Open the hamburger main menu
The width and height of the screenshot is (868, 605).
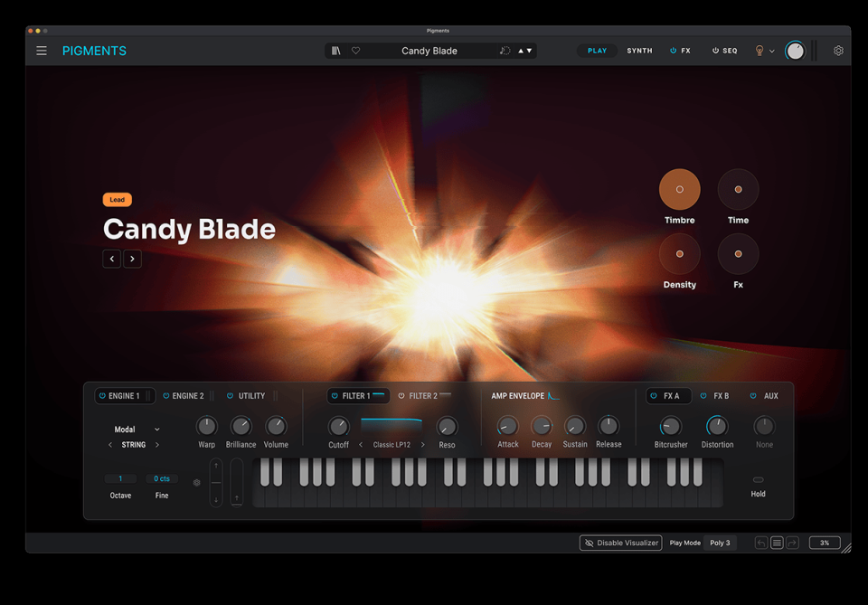point(42,51)
